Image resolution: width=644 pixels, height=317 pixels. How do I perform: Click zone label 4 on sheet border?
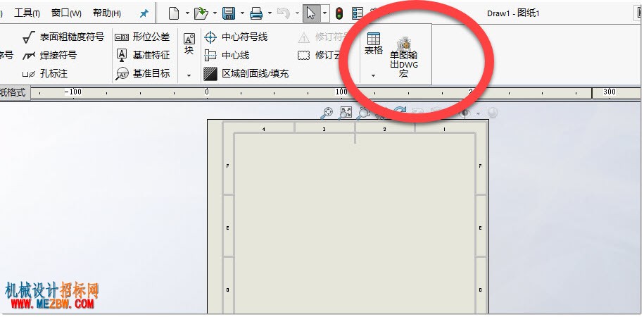point(263,129)
